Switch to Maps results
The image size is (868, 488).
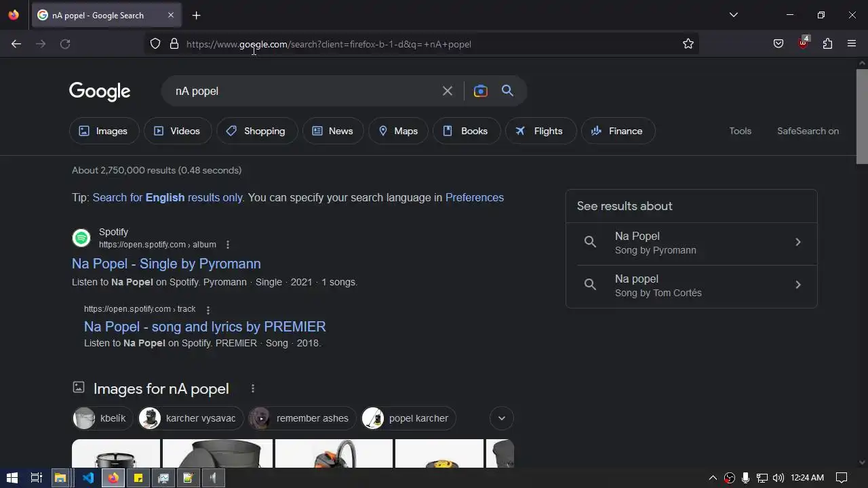click(399, 131)
